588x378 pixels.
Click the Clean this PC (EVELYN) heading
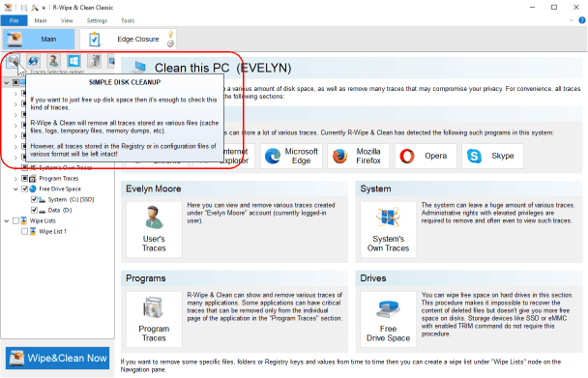(223, 68)
